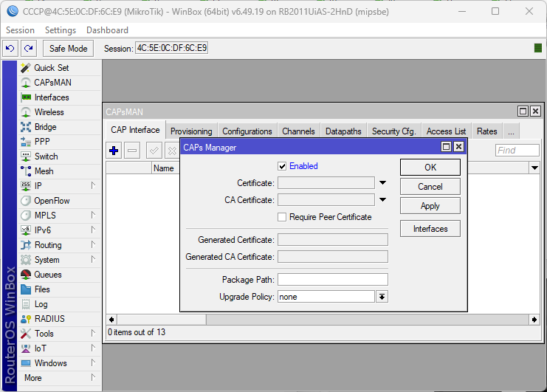Open the Files sidebar entry
The width and height of the screenshot is (547, 392).
point(59,289)
